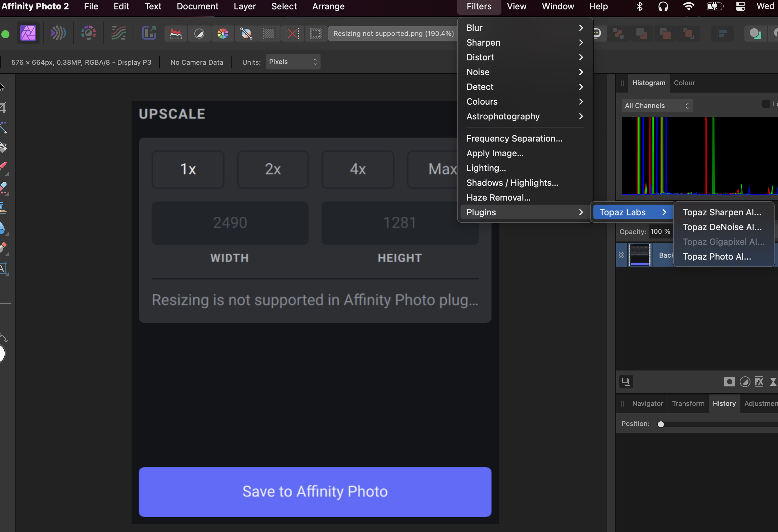Expand the Sharpen submenu
The width and height of the screenshot is (778, 532).
pyautogui.click(x=525, y=43)
